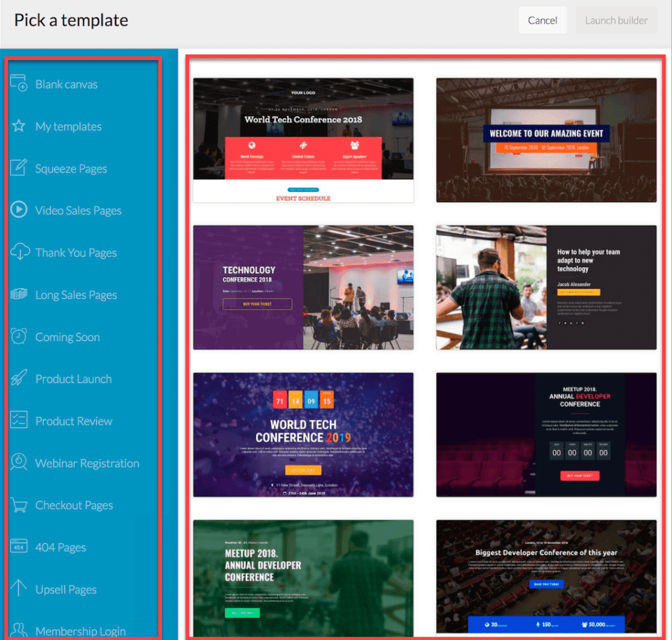This screenshot has width=672, height=640.
Task: Click the 404 Pages browser icon
Action: click(x=19, y=546)
